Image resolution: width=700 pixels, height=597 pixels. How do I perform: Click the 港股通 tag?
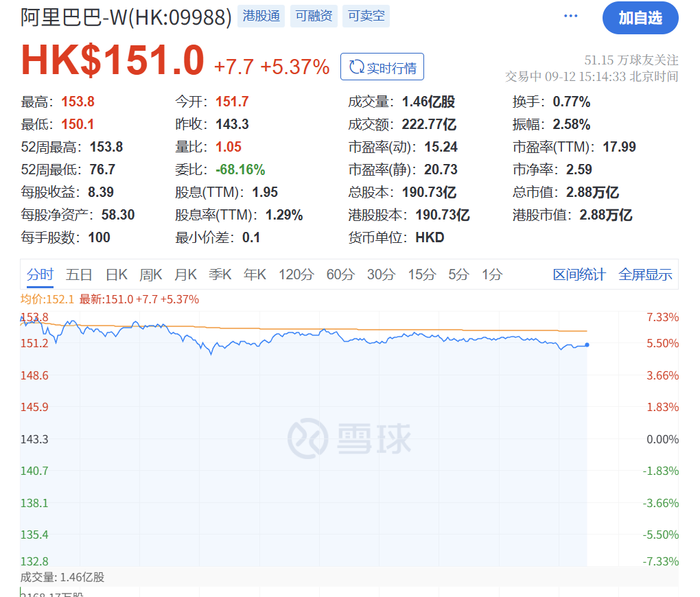pos(261,16)
